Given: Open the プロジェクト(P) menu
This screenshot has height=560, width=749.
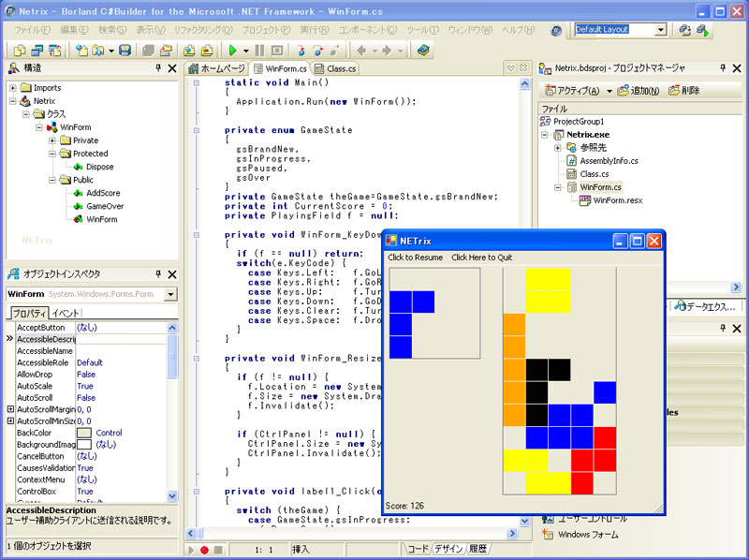Looking at the screenshot, I should click(x=266, y=30).
